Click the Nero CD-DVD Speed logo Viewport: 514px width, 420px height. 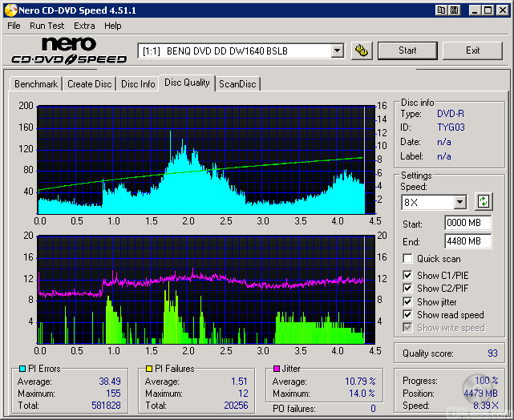[69, 50]
